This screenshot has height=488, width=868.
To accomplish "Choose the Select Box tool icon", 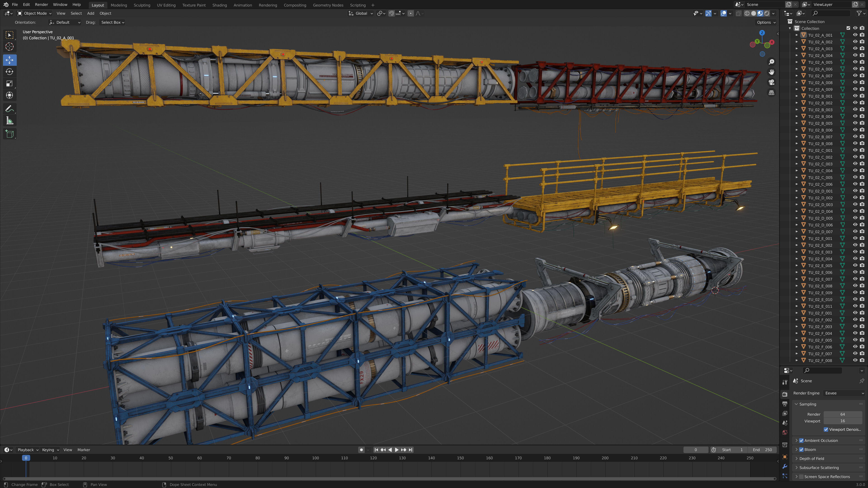I will pyautogui.click(x=9, y=35).
